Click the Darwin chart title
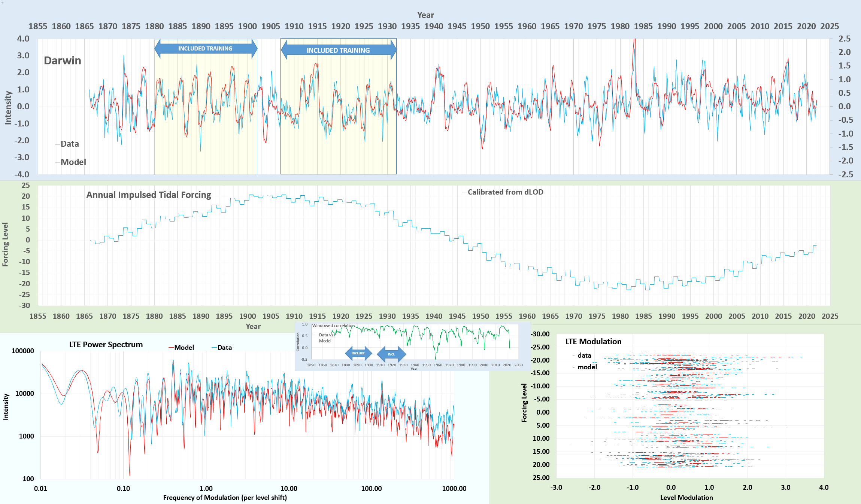 (x=63, y=61)
